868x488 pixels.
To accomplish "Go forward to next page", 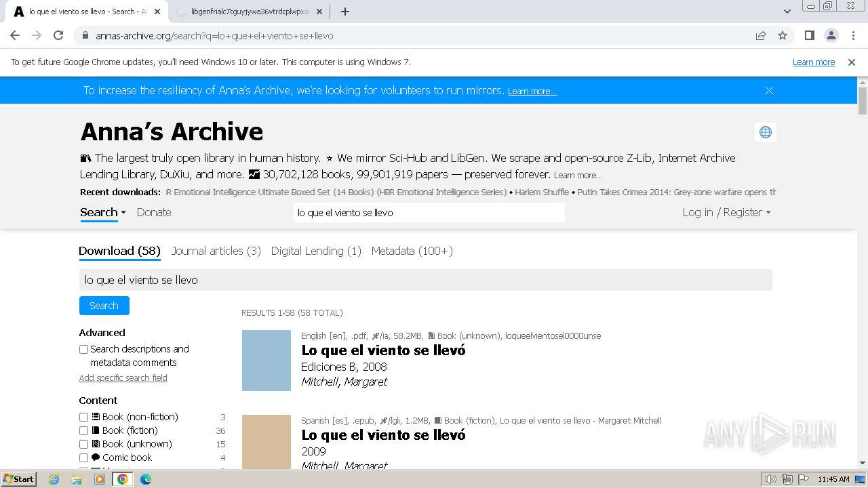I will (37, 35).
